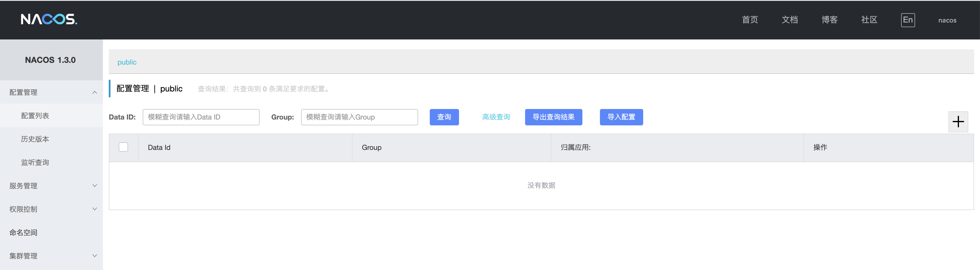Open 高级查询 advanced search
980x270 pixels.
496,117
